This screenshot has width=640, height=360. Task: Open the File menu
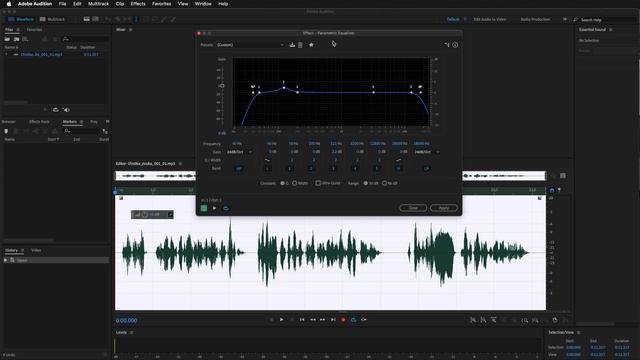click(62, 4)
